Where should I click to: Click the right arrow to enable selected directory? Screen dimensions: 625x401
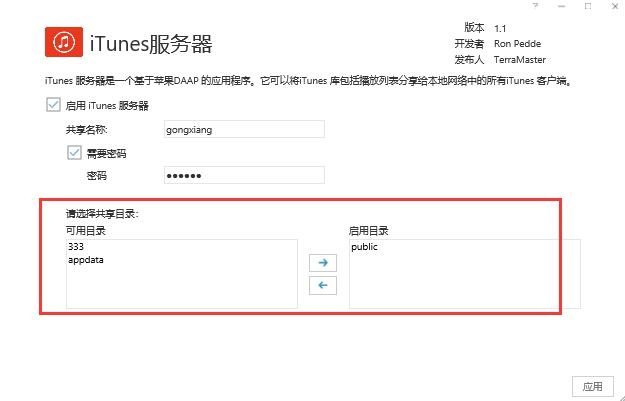(322, 263)
